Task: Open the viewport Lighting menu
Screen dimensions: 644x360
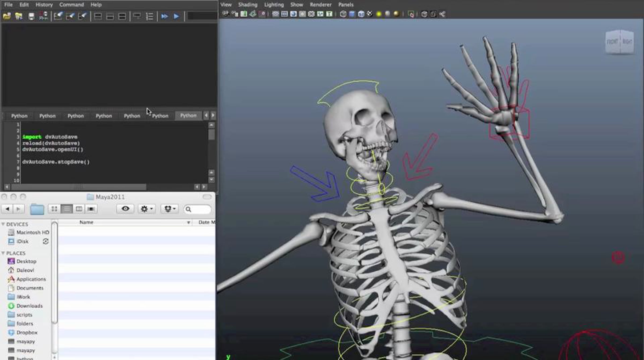Action: (274, 5)
